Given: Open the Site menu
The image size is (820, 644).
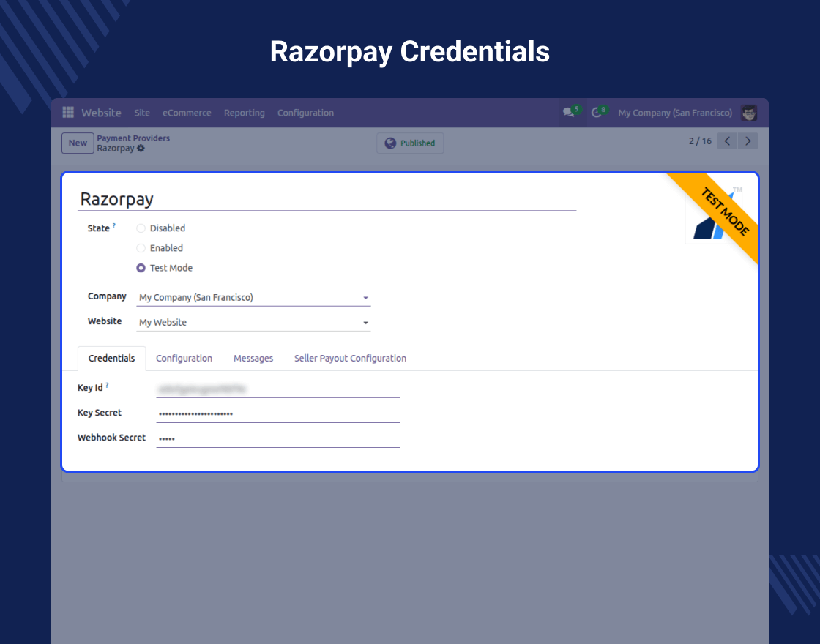Looking at the screenshot, I should pos(142,113).
